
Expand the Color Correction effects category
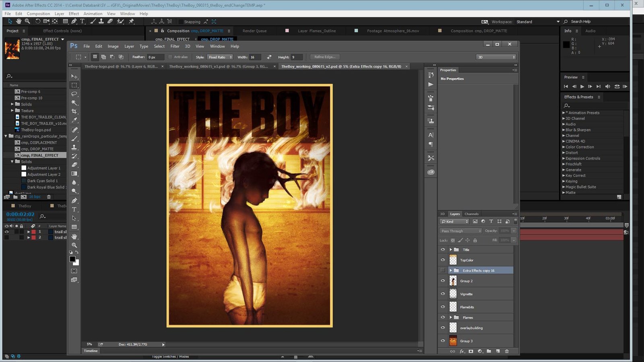pyautogui.click(x=563, y=147)
